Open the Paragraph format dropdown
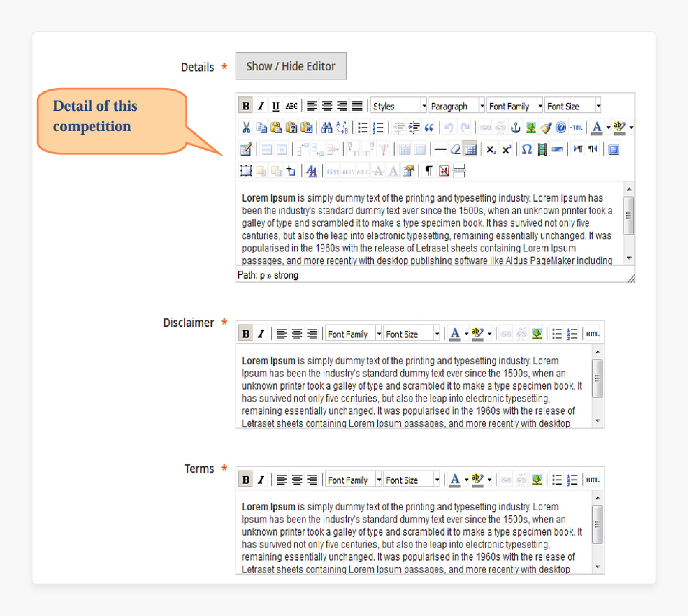688x616 pixels. 457,106
